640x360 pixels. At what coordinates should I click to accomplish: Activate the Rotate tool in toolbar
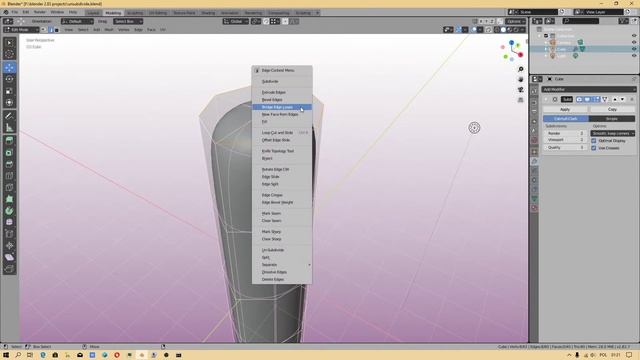(x=9, y=79)
